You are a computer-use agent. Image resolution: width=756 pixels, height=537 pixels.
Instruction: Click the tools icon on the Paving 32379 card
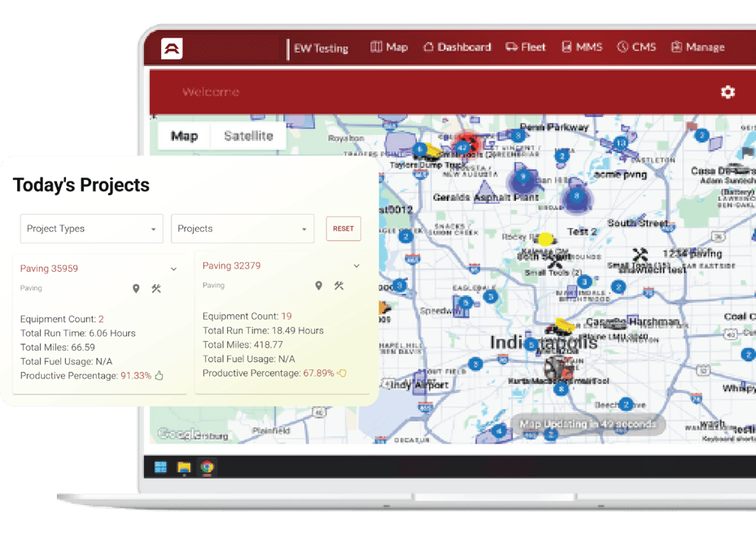(339, 286)
